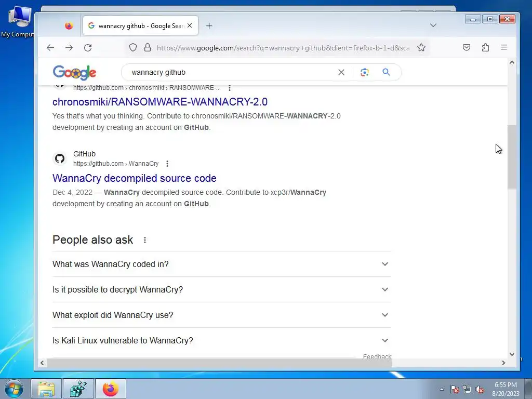Open People also ask options menu
The height and width of the screenshot is (399, 532).
click(145, 240)
